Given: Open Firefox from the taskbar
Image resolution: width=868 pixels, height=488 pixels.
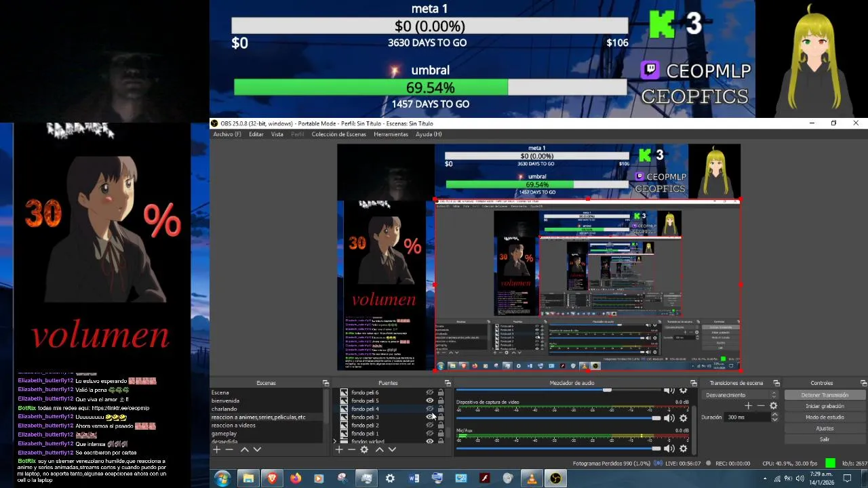Looking at the screenshot, I should (296, 479).
